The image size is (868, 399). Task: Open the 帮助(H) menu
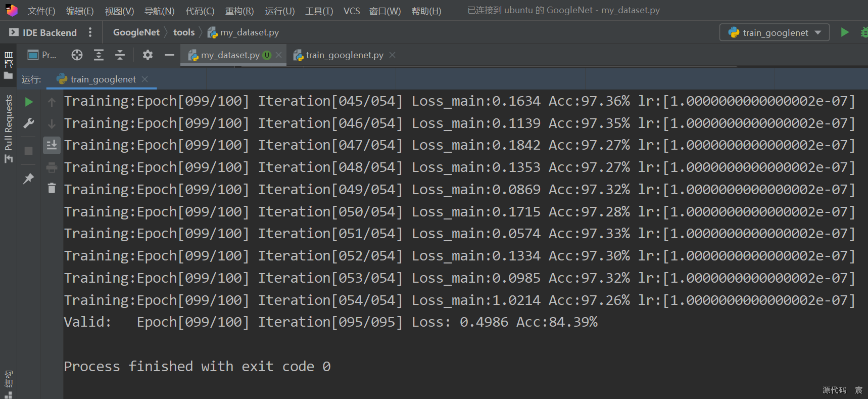pos(426,11)
